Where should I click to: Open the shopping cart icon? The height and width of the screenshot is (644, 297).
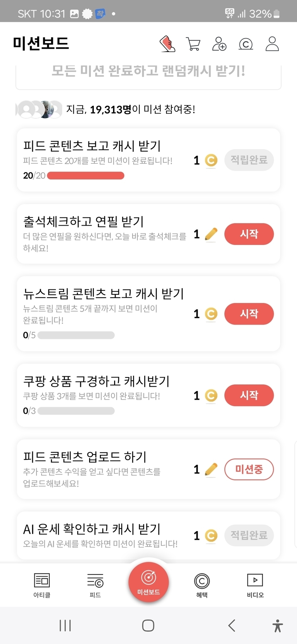coord(193,44)
